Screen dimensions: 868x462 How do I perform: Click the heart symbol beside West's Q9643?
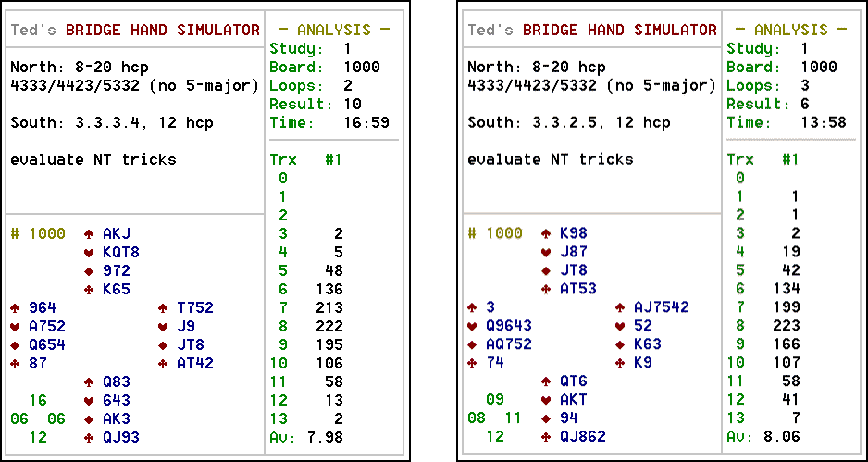point(472,326)
